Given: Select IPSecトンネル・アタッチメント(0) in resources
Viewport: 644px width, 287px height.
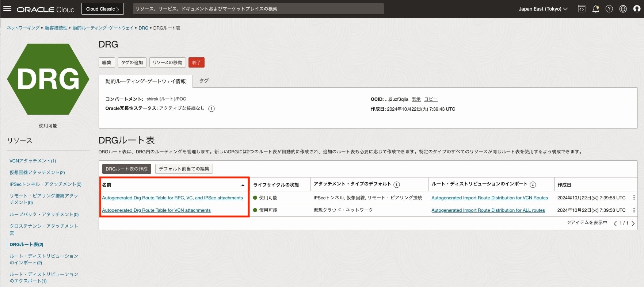Looking at the screenshot, I should click(x=45, y=184).
